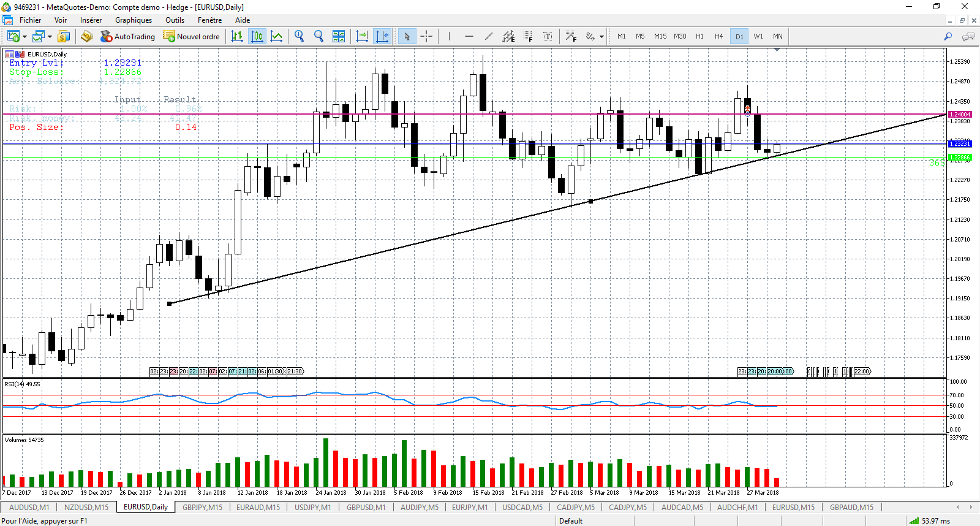Switch to the GBPAUD,M15 chart tab
Screen dimensions: 980x526
pyautogui.click(x=852, y=507)
